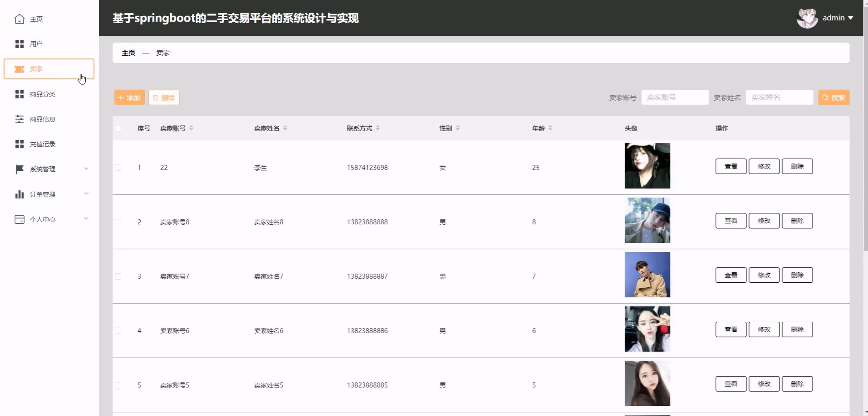The image size is (868, 416).
Task: Expand the 订单管理 submenu chevron
Action: pos(86,193)
